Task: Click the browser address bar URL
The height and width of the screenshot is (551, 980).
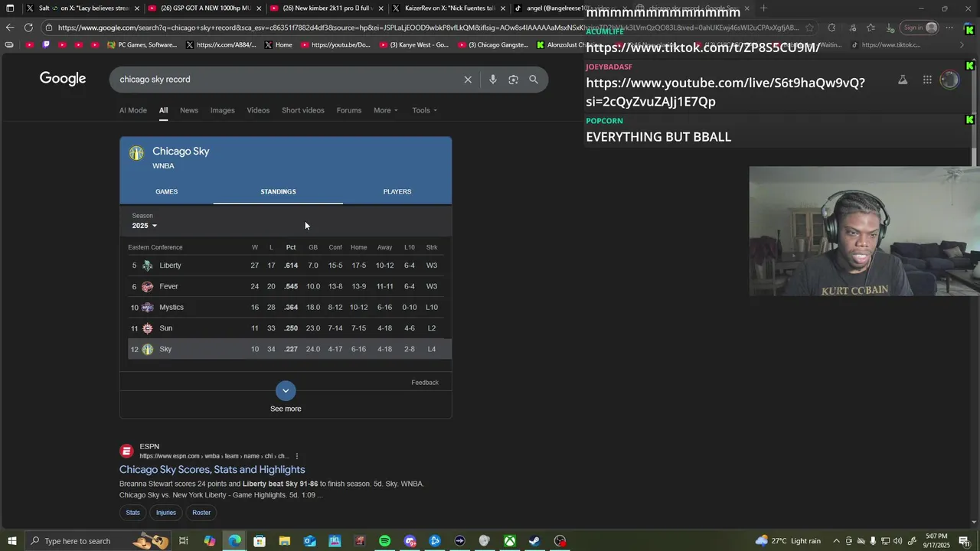Action: point(429,28)
